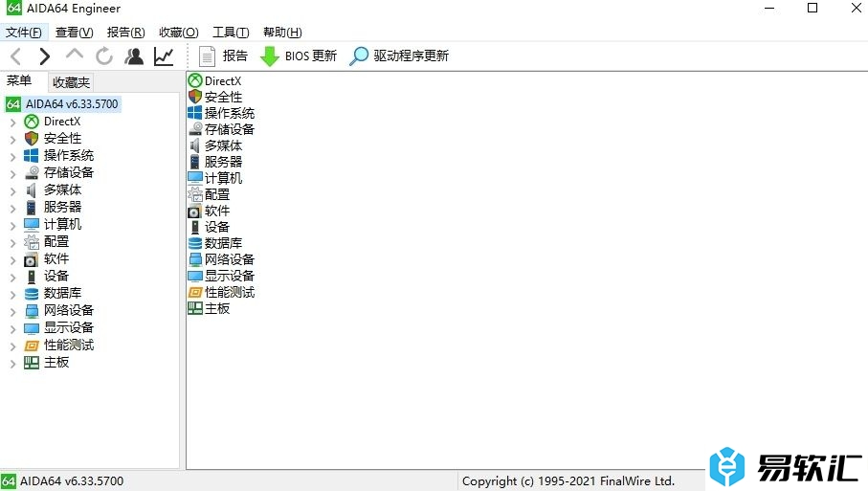Click the BIOS 更新 green arrow button
The width and height of the screenshot is (868, 491).
[299, 56]
